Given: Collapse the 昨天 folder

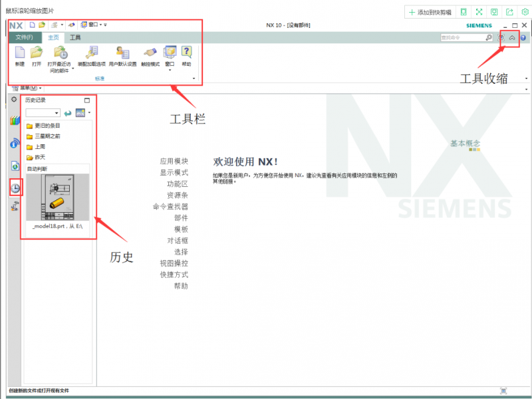Looking at the screenshot, I should click(36, 158).
